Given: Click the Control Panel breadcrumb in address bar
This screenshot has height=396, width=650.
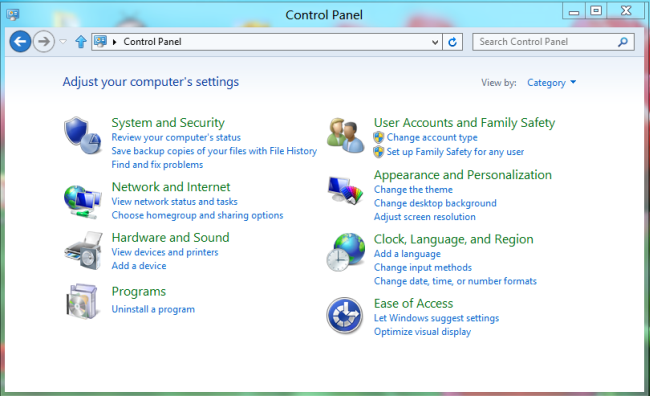Looking at the screenshot, I should coord(152,42).
